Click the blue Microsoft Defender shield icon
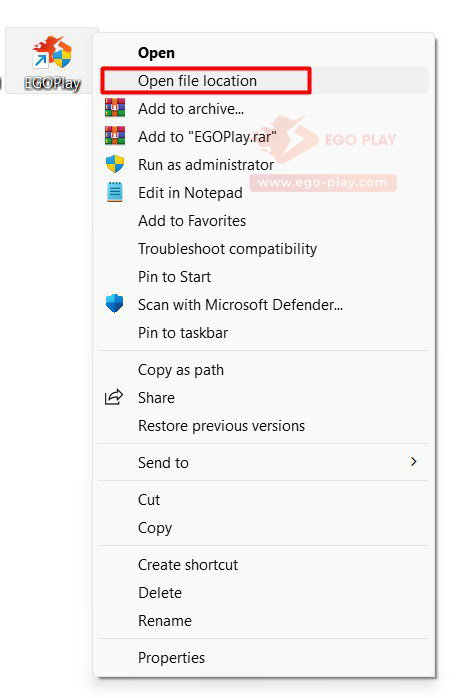The image size is (461, 698). 115,304
